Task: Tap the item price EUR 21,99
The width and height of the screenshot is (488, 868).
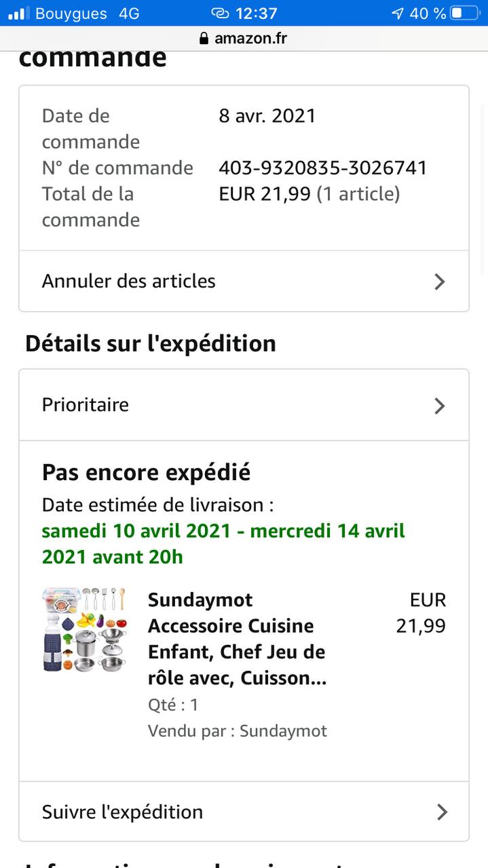Action: (421, 613)
